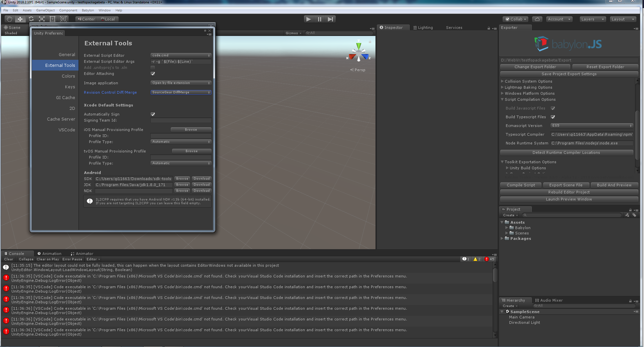Toggle Editor Attaching checkbox
Image resolution: width=644 pixels, height=347 pixels.
point(153,74)
